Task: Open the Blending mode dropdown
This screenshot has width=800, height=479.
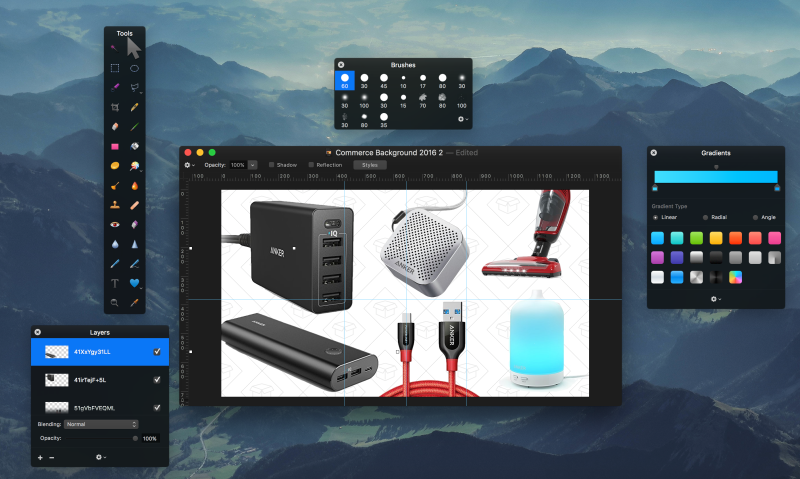Action: coord(101,424)
